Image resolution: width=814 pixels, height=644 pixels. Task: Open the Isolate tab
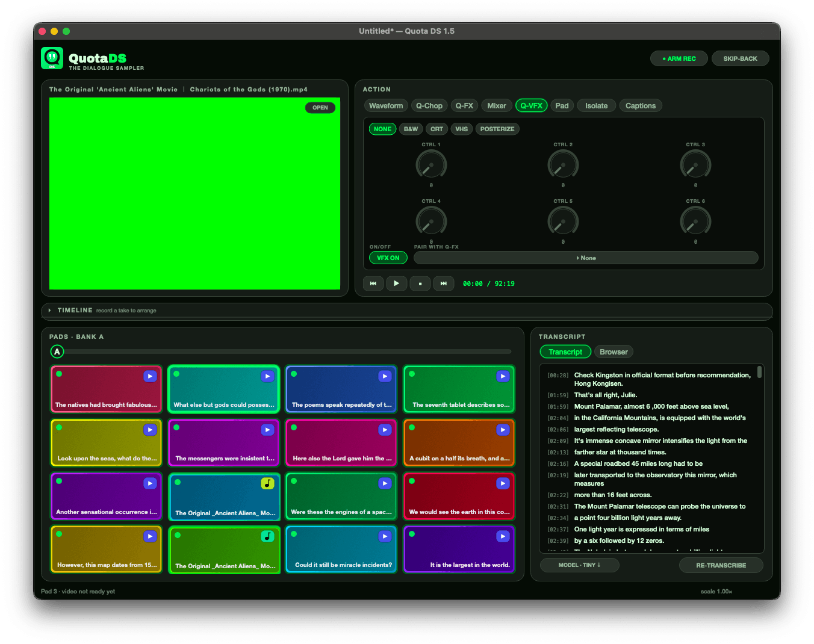coord(596,106)
